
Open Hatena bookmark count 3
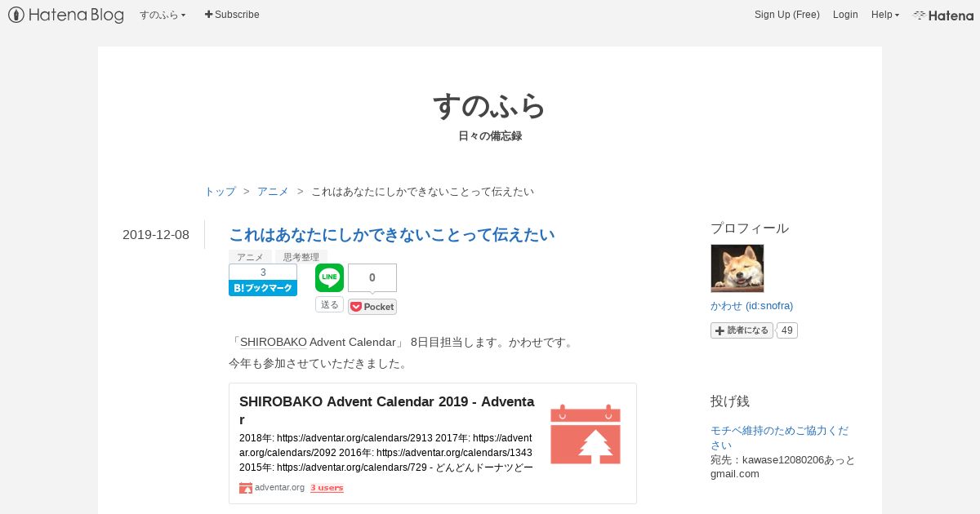[x=263, y=273]
